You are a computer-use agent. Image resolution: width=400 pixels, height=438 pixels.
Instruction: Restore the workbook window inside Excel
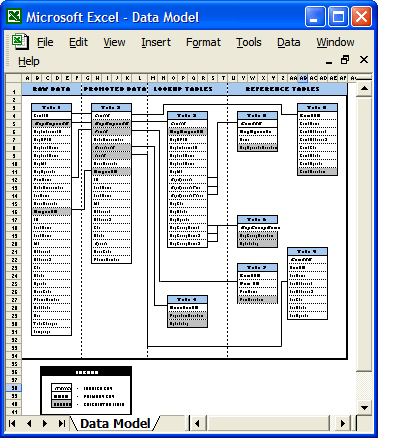345,60
